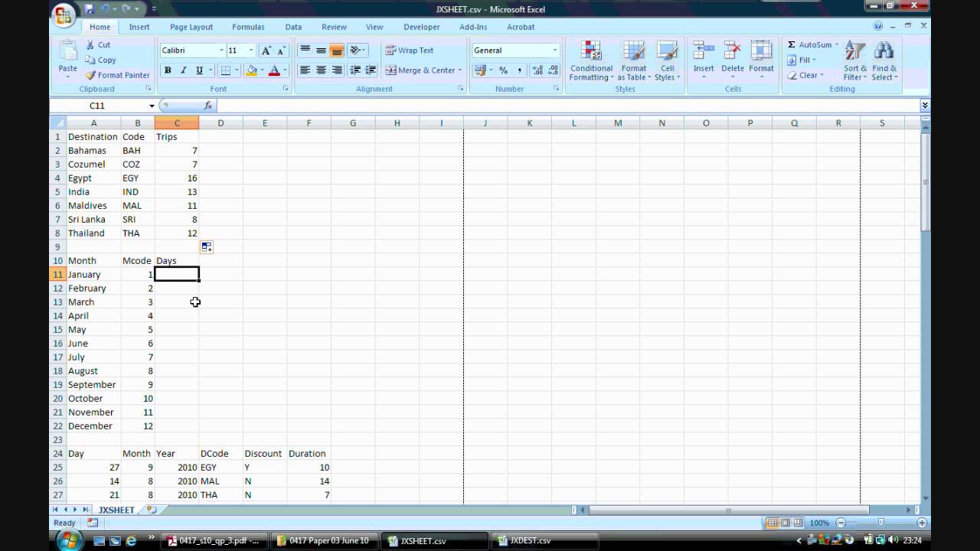This screenshot has height=551, width=980.
Task: Select the JXSHEET sheet tab
Action: tap(116, 510)
